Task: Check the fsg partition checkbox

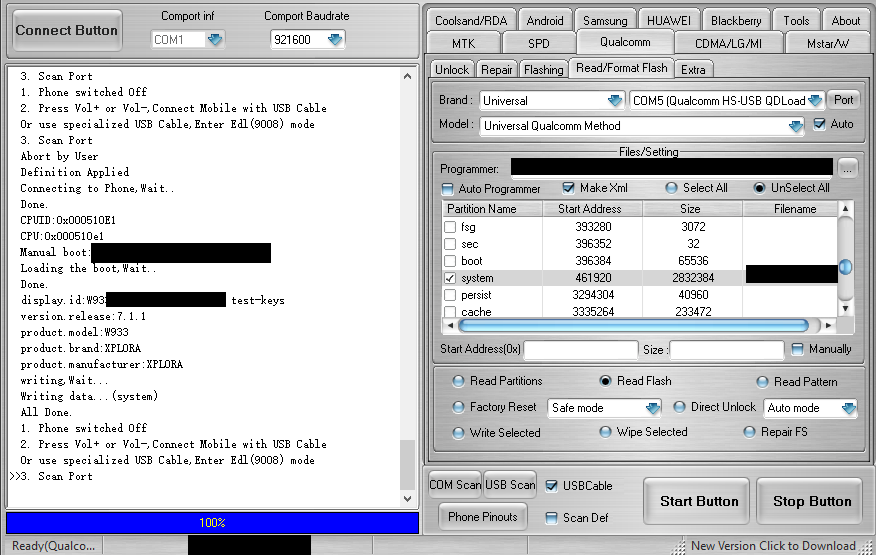Action: pos(450,227)
